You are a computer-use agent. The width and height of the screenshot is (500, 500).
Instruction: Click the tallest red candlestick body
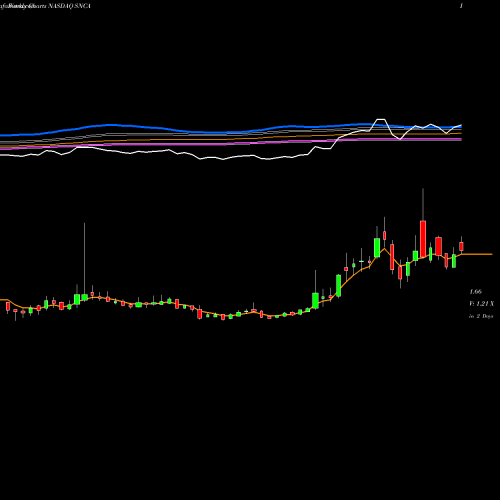point(423,239)
